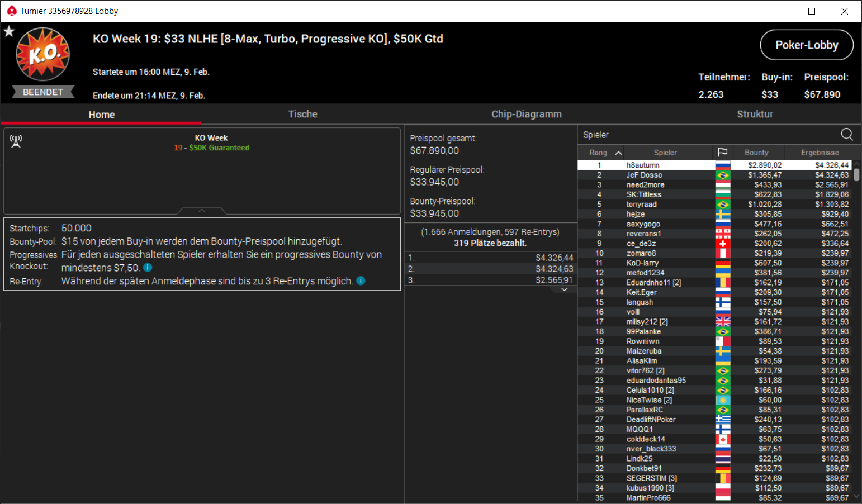Image resolution: width=862 pixels, height=504 pixels.
Task: Open the Struktur tab
Action: [755, 114]
